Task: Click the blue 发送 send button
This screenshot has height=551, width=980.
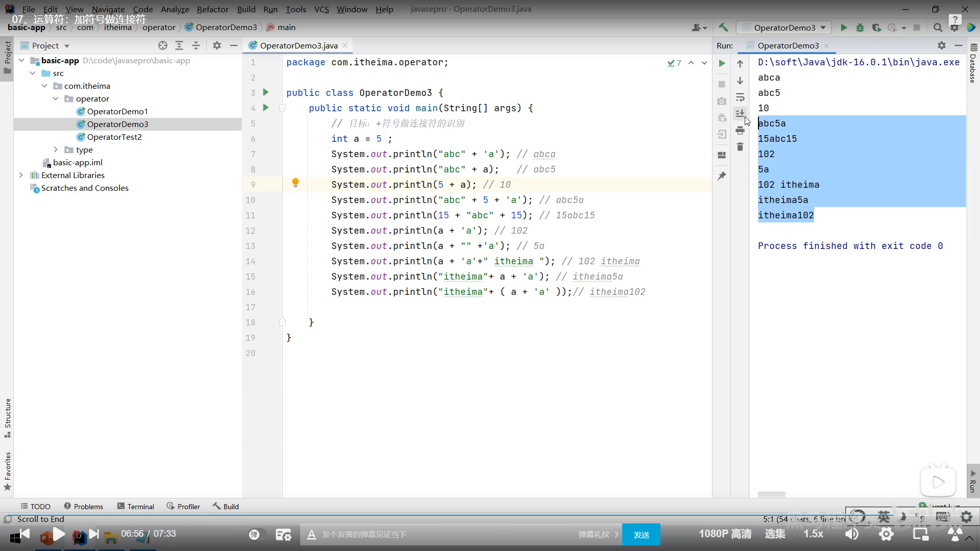Action: tap(641, 534)
